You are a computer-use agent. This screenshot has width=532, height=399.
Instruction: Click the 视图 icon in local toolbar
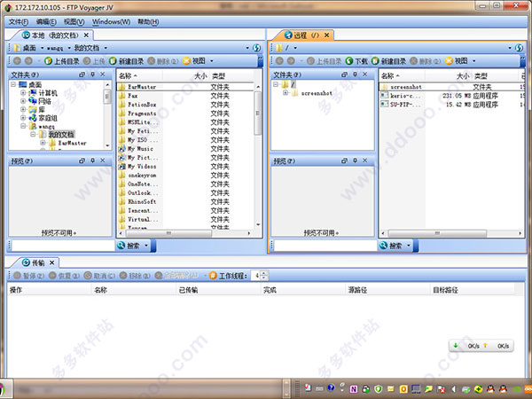pyautogui.click(x=186, y=61)
